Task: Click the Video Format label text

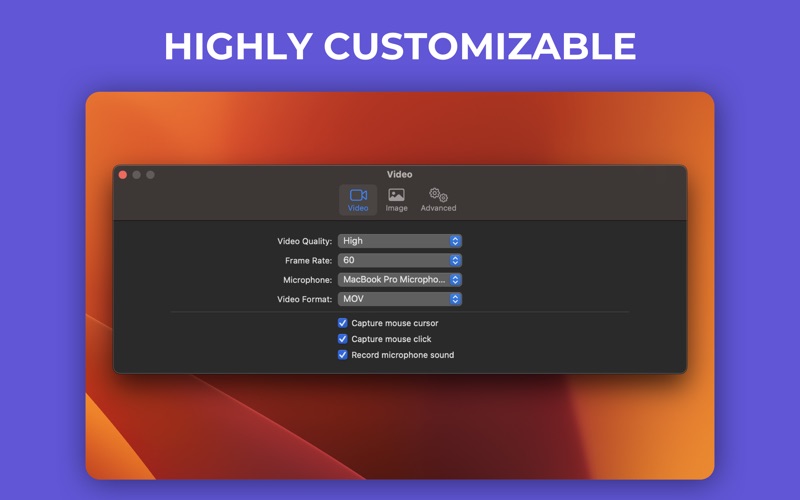Action: pos(305,299)
